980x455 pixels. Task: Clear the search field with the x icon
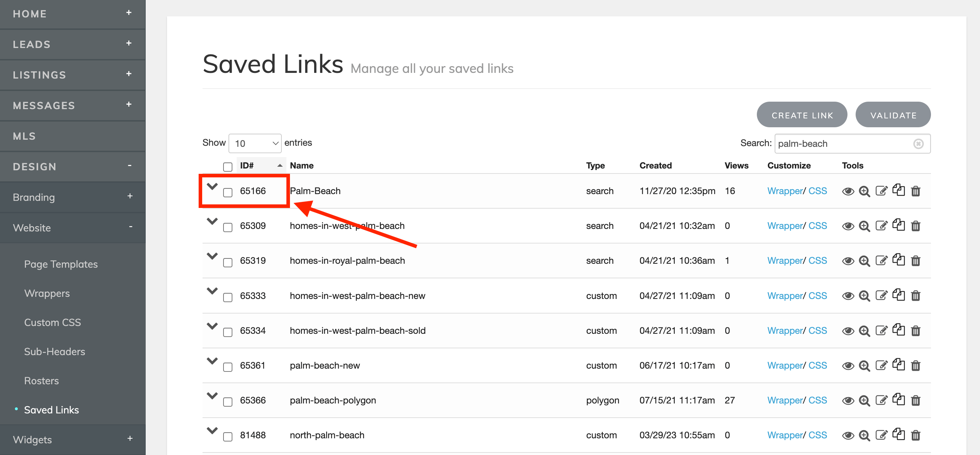tap(918, 144)
